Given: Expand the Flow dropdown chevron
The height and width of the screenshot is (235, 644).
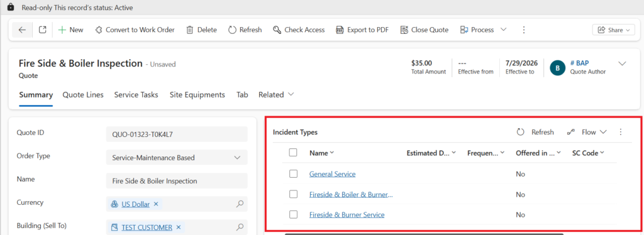Looking at the screenshot, I should tap(603, 132).
